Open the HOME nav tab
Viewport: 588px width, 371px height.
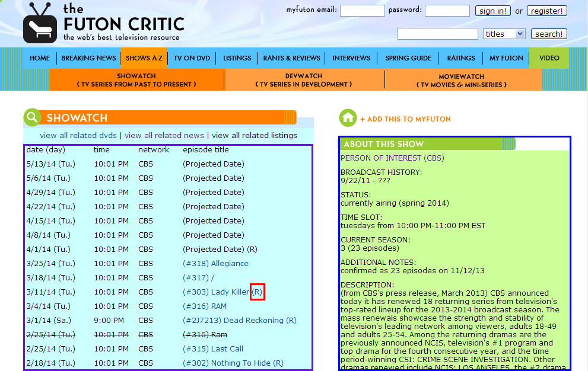click(40, 58)
